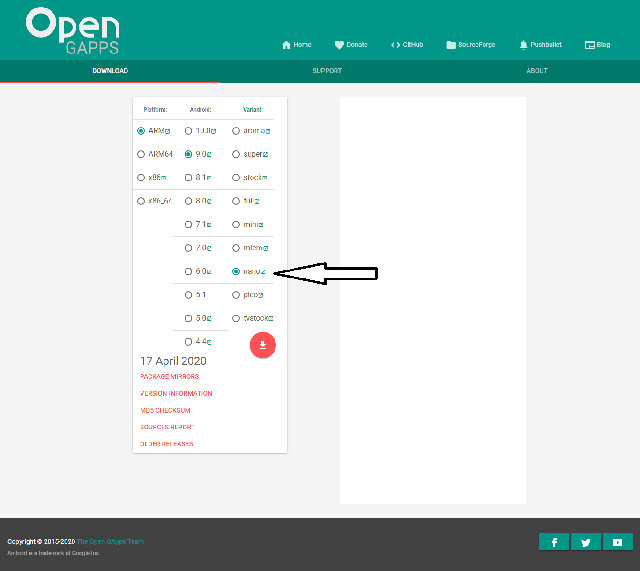
Task: Click the Home house icon
Action: tap(286, 45)
